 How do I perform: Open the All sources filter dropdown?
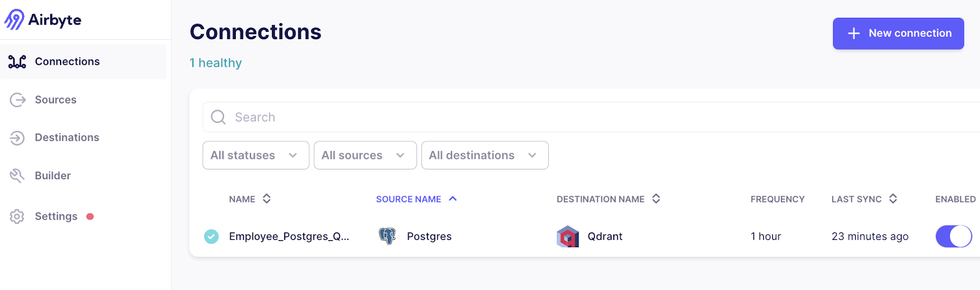click(x=365, y=155)
